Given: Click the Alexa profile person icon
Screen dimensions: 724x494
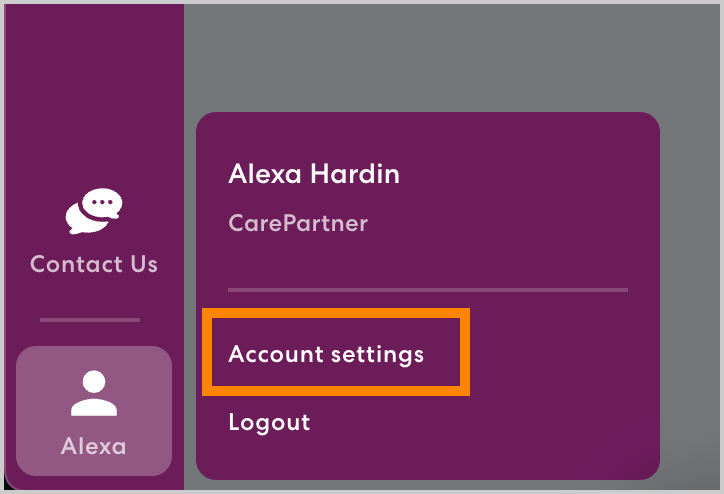Looking at the screenshot, I should pyautogui.click(x=93, y=393).
